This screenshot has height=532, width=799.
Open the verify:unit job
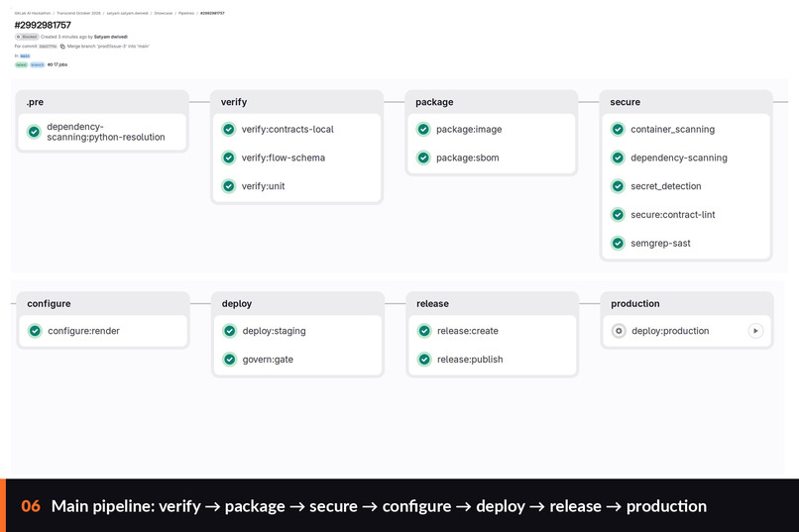(x=263, y=186)
